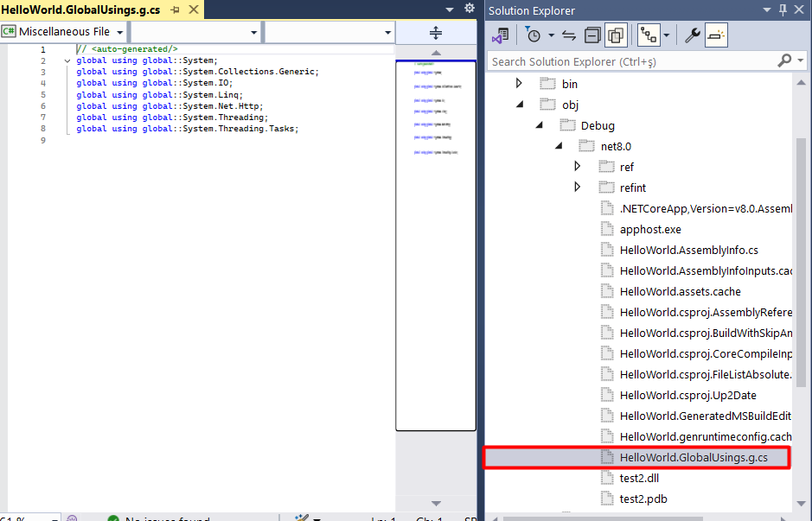Toggle Preview Selected Items button
This screenshot has width=812, height=521.
pyautogui.click(x=716, y=35)
